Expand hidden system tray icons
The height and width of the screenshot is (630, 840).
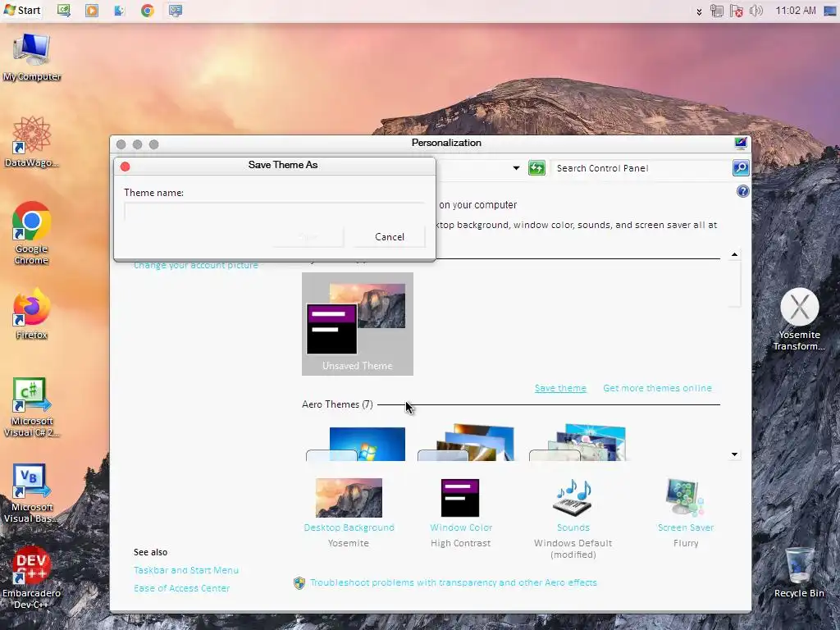click(x=699, y=11)
